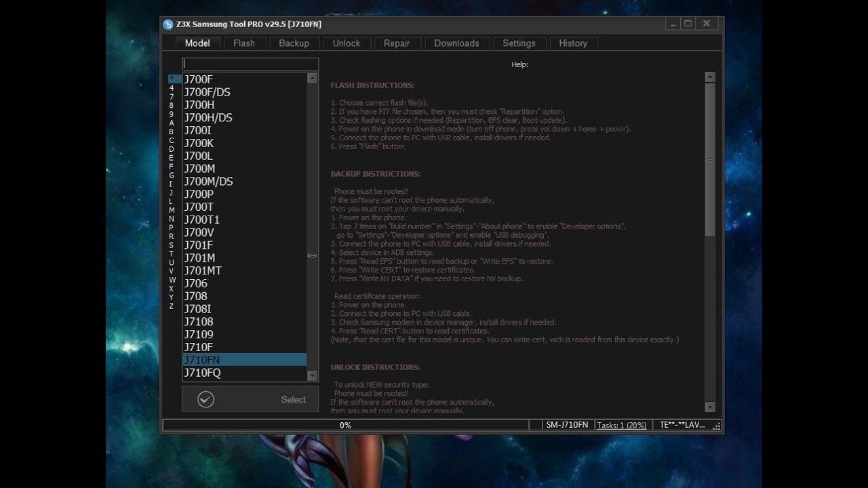The height and width of the screenshot is (488, 868).
Task: Select model J7109
Action: 244,335
